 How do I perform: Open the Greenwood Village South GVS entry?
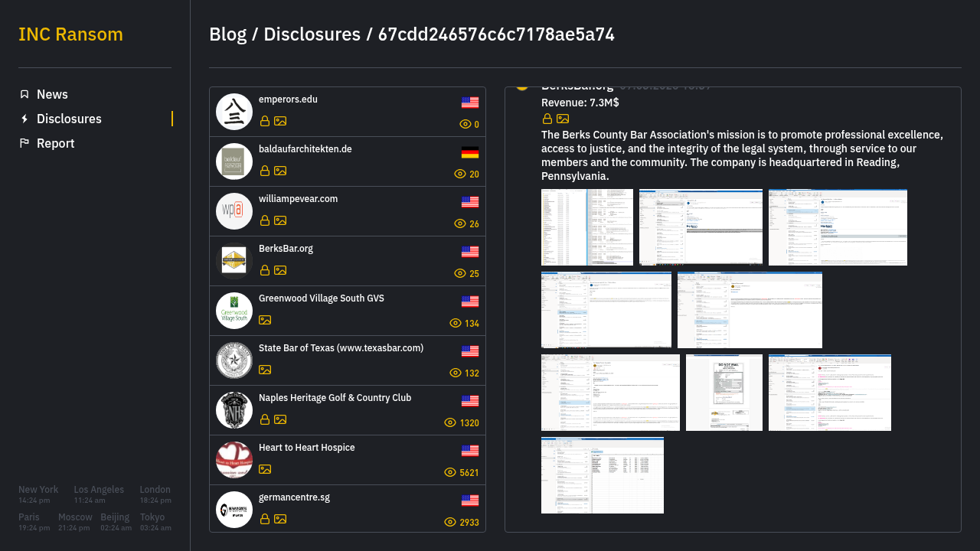coord(348,311)
